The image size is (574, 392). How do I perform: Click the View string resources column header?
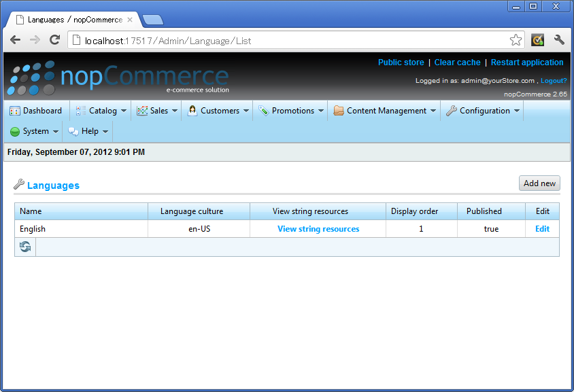(318, 211)
